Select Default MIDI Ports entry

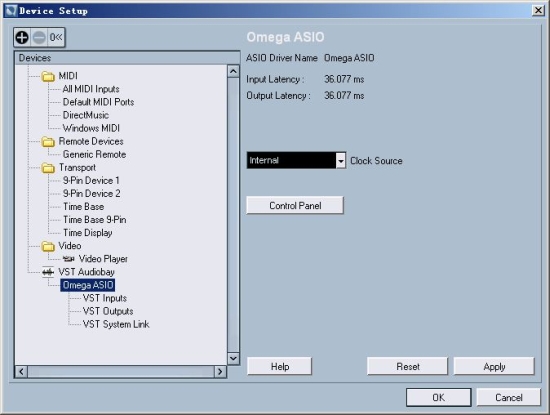tap(98, 102)
